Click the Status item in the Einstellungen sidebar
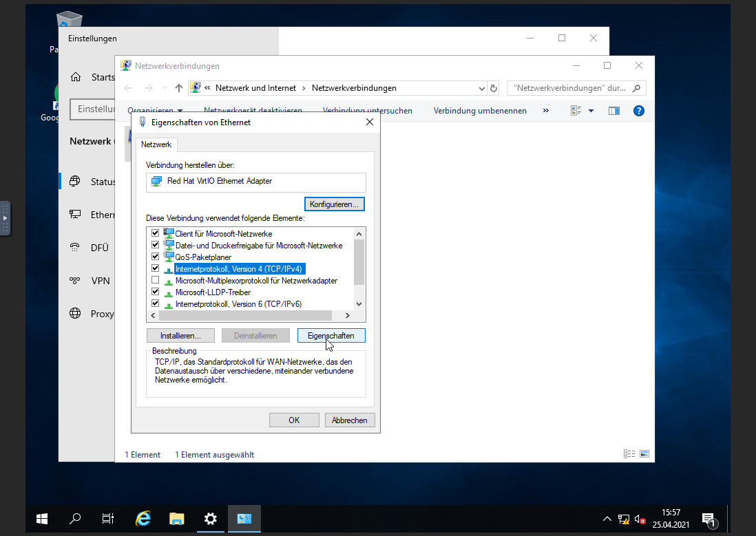Screen dimensions: 756x536 (x=87, y=182)
